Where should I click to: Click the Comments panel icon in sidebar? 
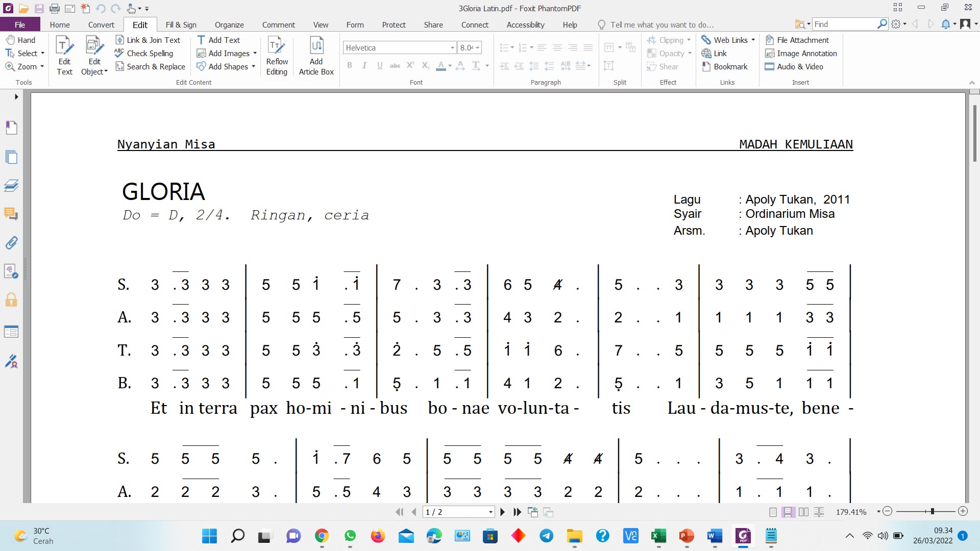click(11, 214)
